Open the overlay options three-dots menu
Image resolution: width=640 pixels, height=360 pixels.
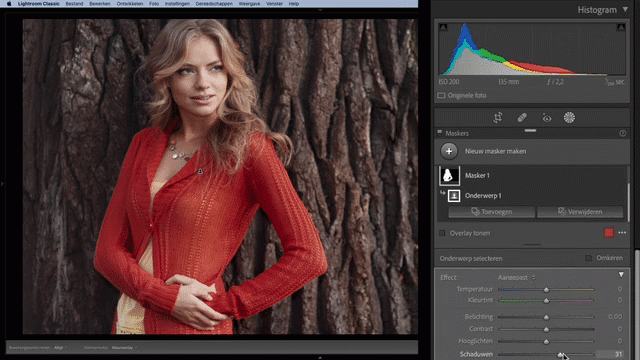click(622, 233)
